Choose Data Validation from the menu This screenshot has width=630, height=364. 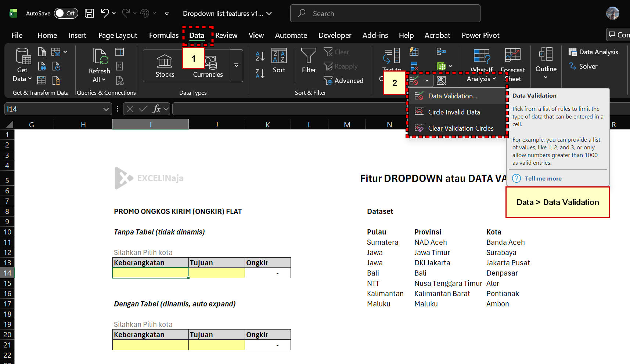[x=452, y=96]
